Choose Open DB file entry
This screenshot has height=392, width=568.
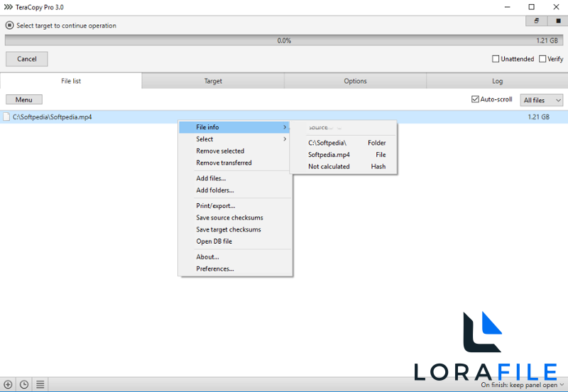[x=236, y=241]
